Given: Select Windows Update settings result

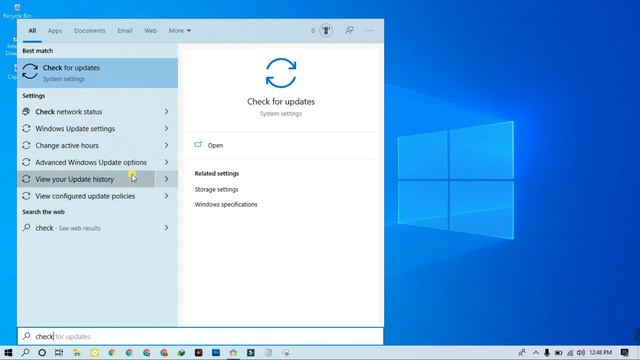Looking at the screenshot, I should click(86, 129).
